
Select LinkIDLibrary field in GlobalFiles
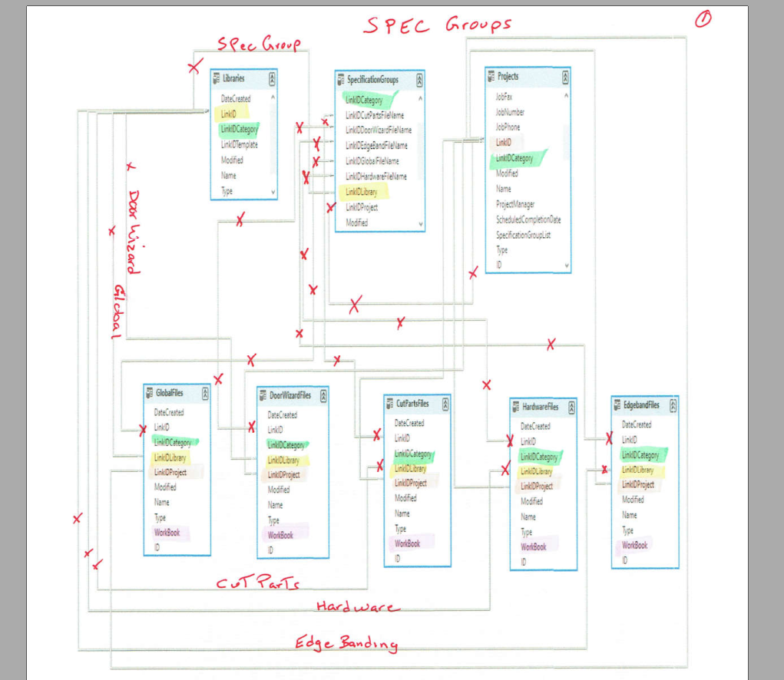(x=170, y=457)
